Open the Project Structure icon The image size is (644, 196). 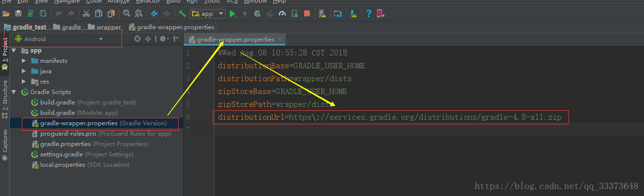pyautogui.click(x=337, y=13)
